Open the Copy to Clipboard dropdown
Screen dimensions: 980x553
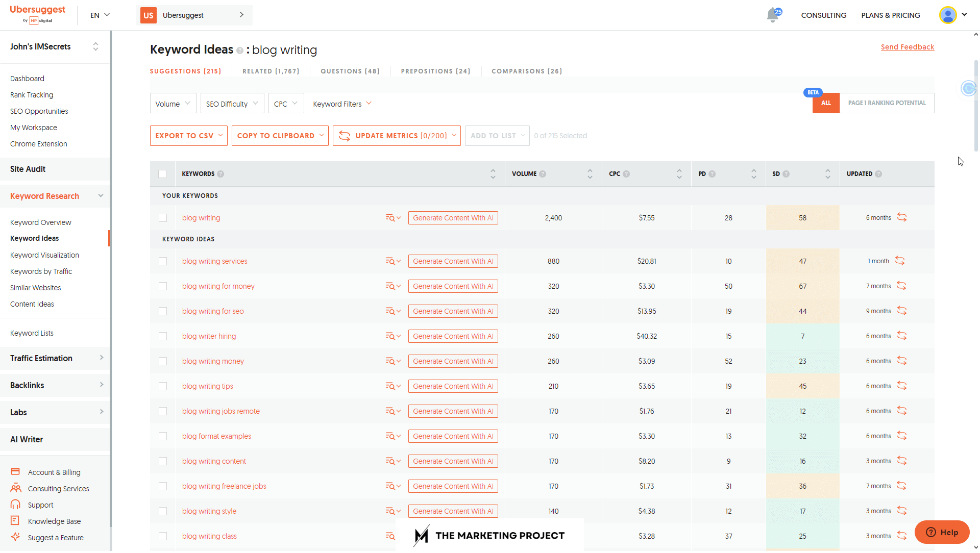coord(280,136)
